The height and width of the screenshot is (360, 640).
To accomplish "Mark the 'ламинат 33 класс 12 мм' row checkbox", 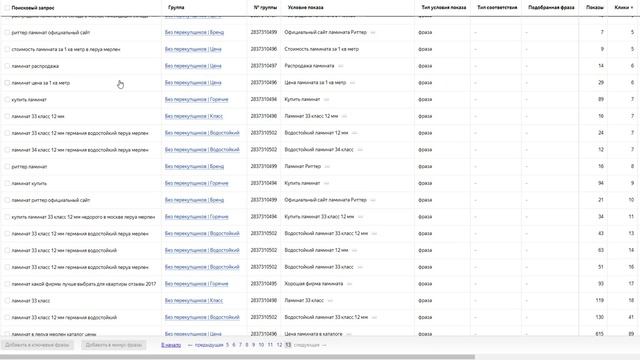I will point(7,116).
